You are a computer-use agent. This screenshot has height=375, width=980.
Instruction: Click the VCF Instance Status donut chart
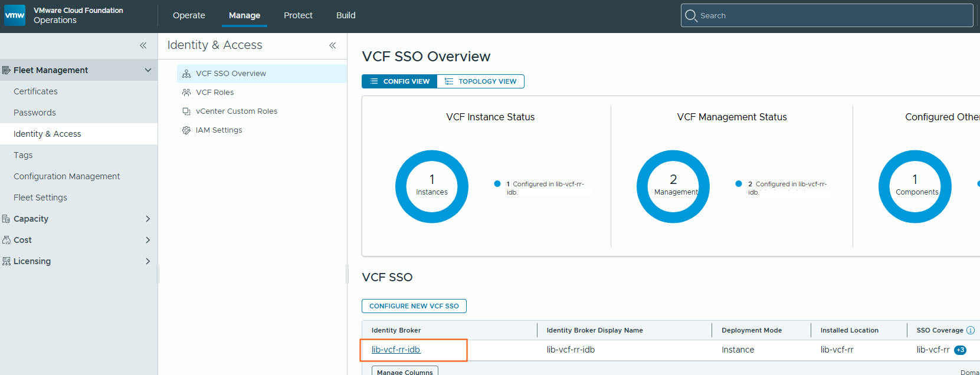[x=432, y=186]
